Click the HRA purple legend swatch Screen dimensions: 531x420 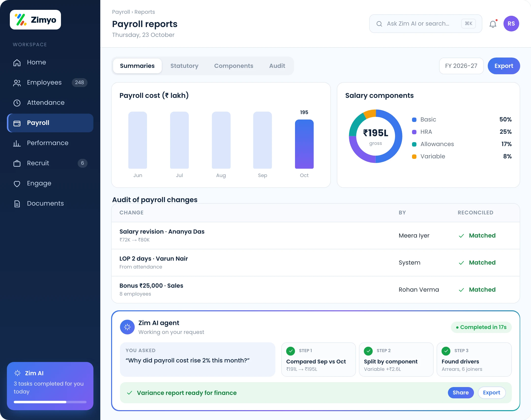[x=414, y=132]
